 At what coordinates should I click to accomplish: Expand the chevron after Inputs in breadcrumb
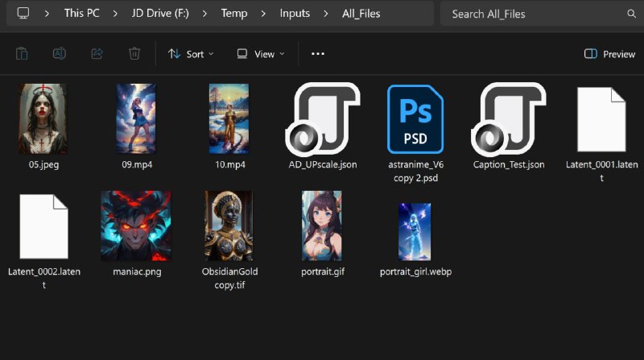(326, 14)
